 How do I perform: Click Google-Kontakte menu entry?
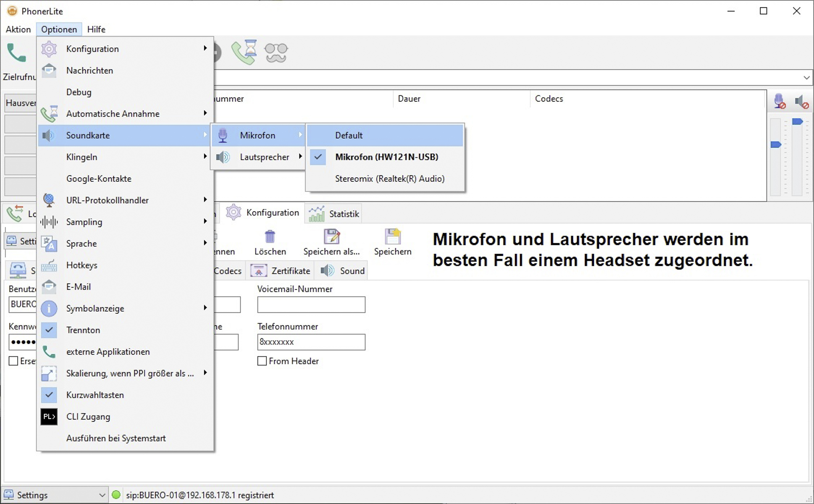pyautogui.click(x=125, y=178)
